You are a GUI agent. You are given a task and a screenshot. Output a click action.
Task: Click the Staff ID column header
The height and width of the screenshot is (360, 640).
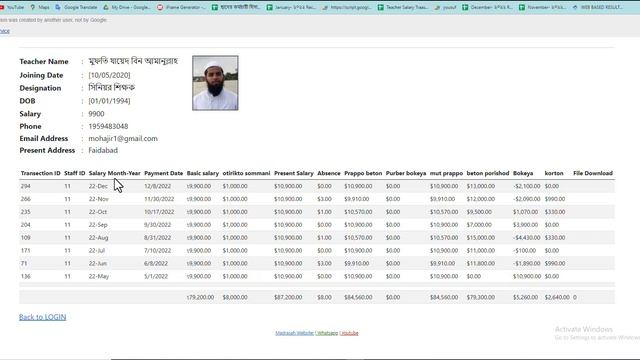tap(75, 173)
